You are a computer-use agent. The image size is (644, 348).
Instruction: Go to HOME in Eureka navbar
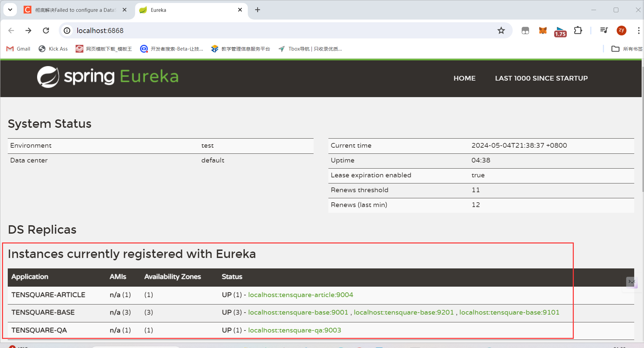pos(464,78)
